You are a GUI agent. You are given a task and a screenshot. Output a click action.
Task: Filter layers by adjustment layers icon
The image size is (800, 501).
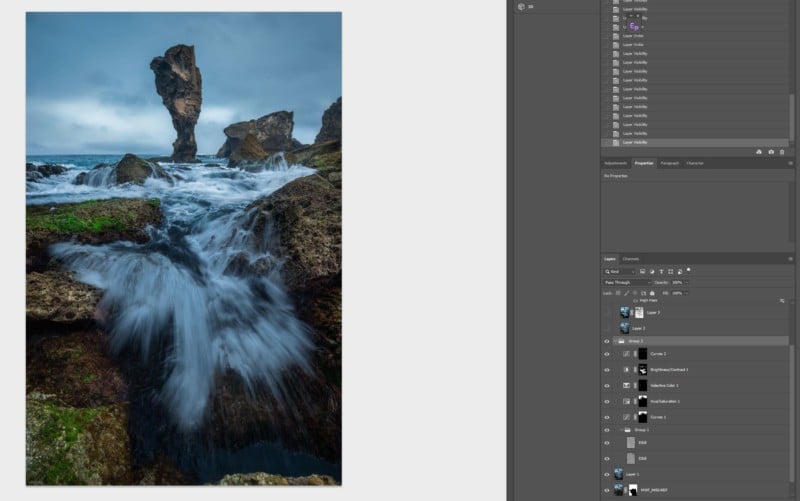pos(652,271)
